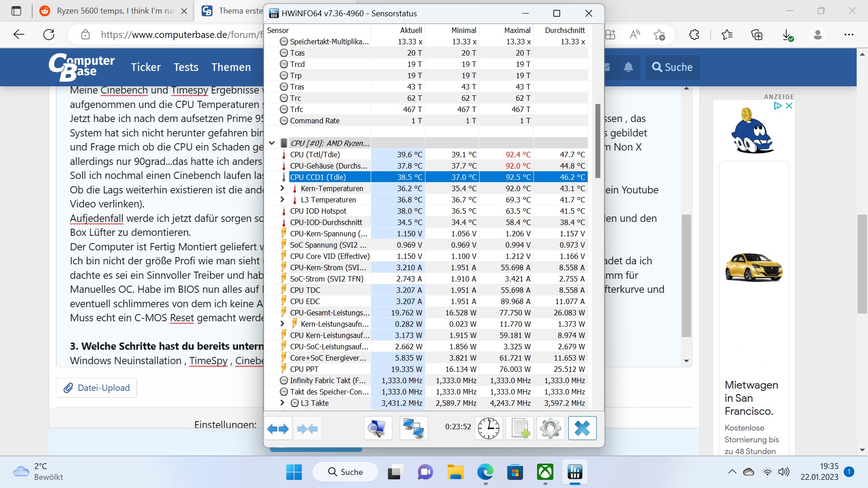
Task: Reset the clock timer button
Action: point(489,428)
